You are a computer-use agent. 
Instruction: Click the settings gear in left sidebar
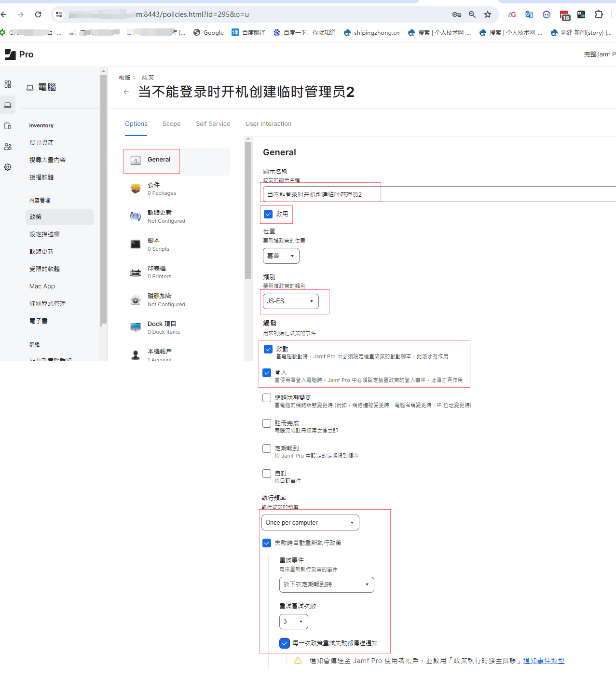pos(8,167)
